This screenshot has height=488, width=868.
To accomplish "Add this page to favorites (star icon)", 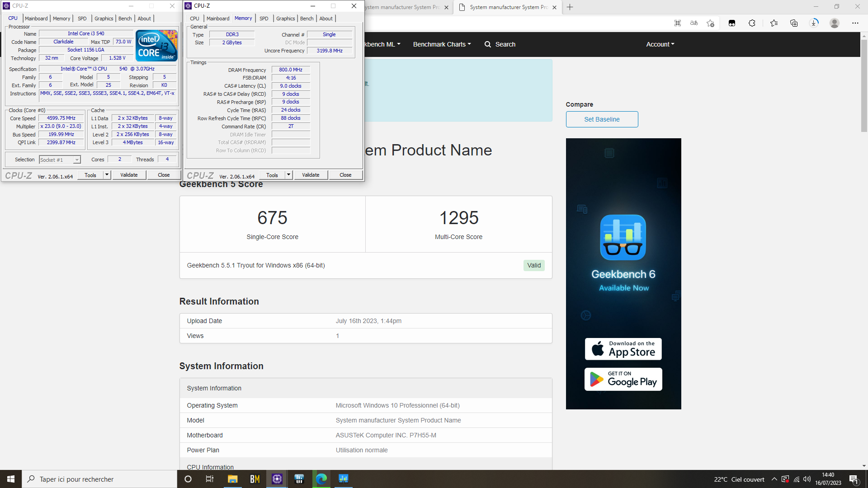I will point(711,23).
